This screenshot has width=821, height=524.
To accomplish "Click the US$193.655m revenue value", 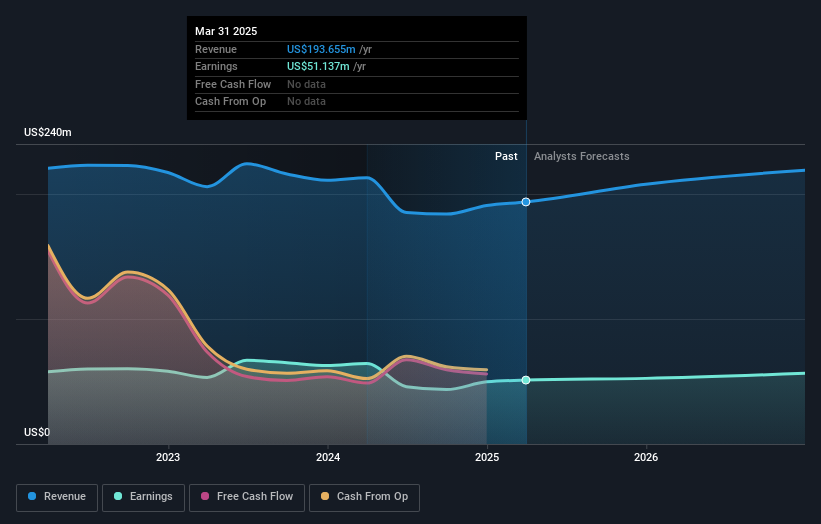I will 321,49.
